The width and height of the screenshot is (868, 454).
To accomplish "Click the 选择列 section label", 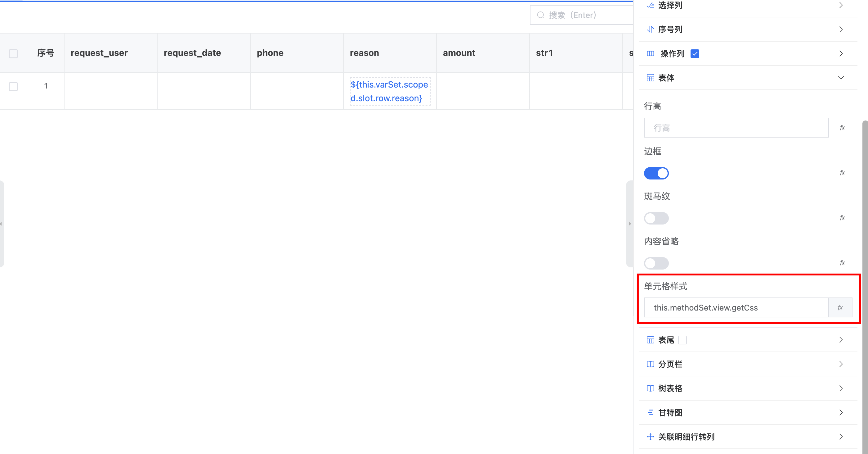I will [670, 5].
